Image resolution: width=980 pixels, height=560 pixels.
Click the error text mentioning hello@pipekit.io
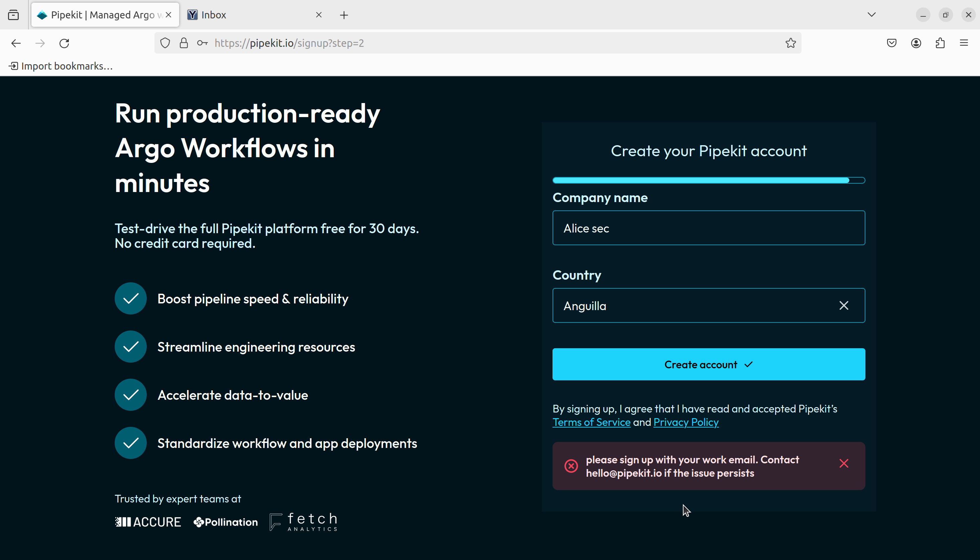pyautogui.click(x=692, y=466)
